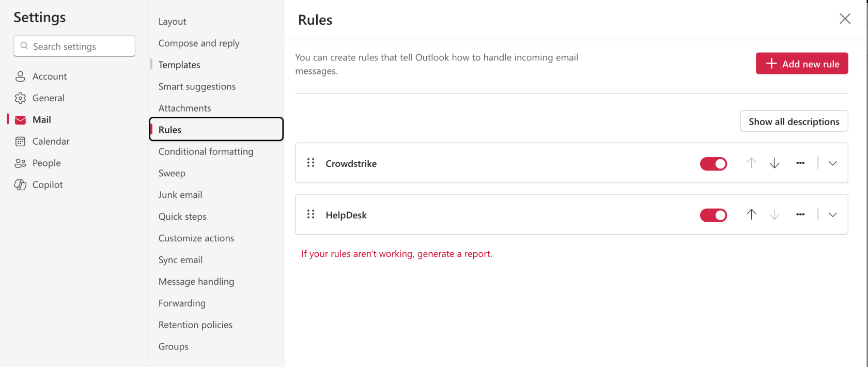Click the Crowdstrike rule name
868x367 pixels.
tap(351, 164)
